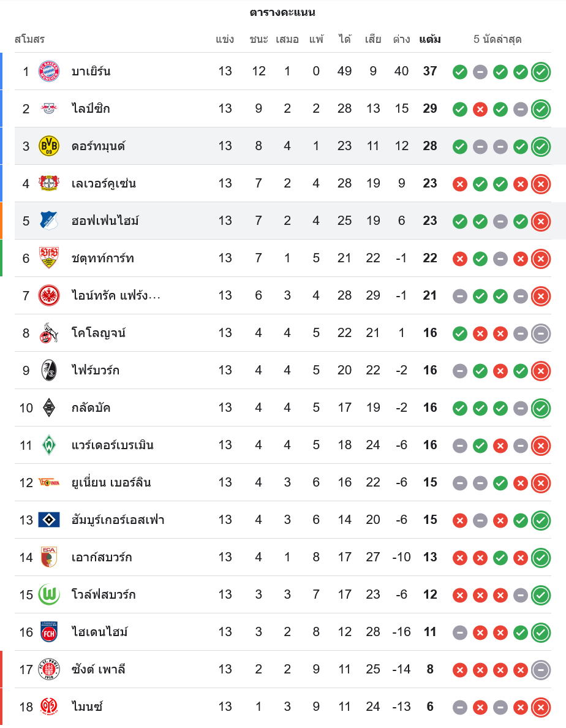Click the 5 นัดล่าสุด column header
The image size is (566, 728).
(497, 40)
